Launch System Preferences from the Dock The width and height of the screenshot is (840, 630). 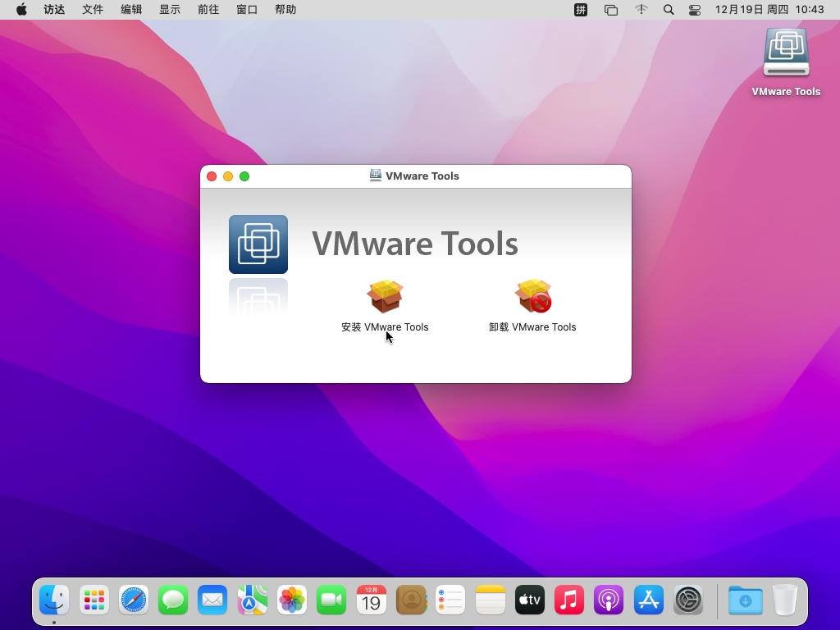688,600
